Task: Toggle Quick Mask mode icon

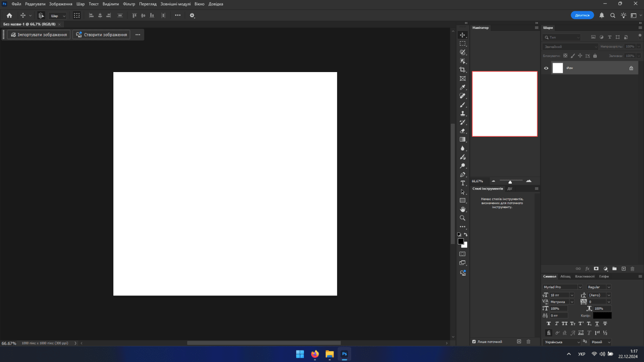Action: (462, 254)
